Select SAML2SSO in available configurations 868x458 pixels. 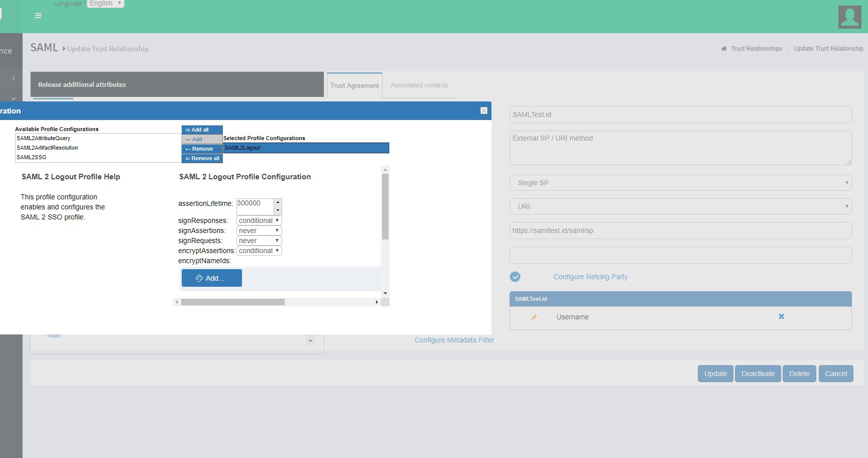click(32, 157)
